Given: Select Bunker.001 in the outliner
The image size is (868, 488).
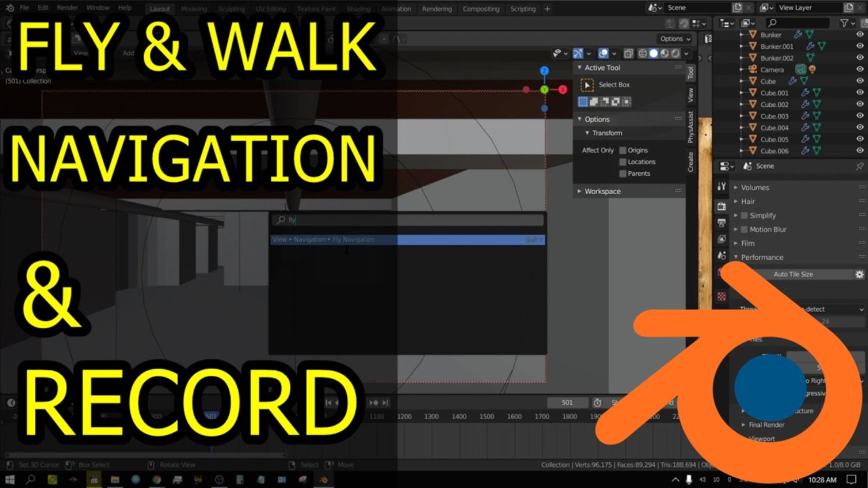Looking at the screenshot, I should coord(776,46).
